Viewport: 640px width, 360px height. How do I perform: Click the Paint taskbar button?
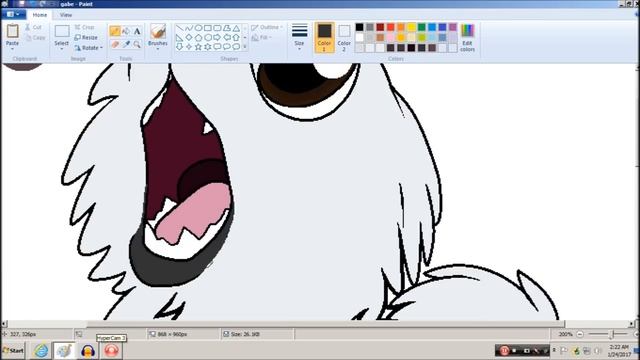click(x=64, y=351)
